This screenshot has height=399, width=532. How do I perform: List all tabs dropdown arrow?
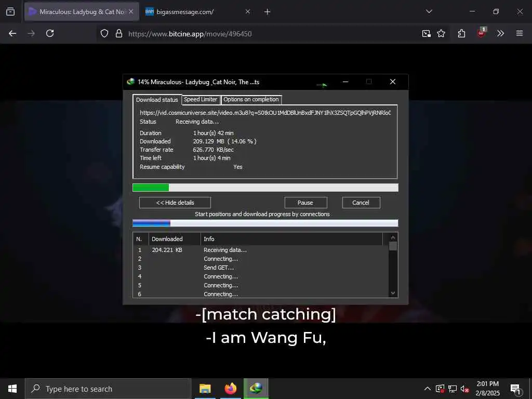pos(429,11)
